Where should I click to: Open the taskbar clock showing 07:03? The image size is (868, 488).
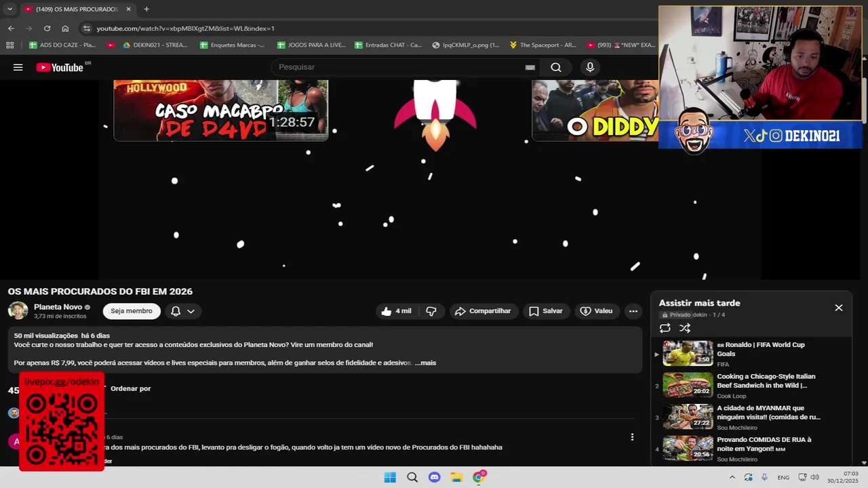tap(843, 477)
